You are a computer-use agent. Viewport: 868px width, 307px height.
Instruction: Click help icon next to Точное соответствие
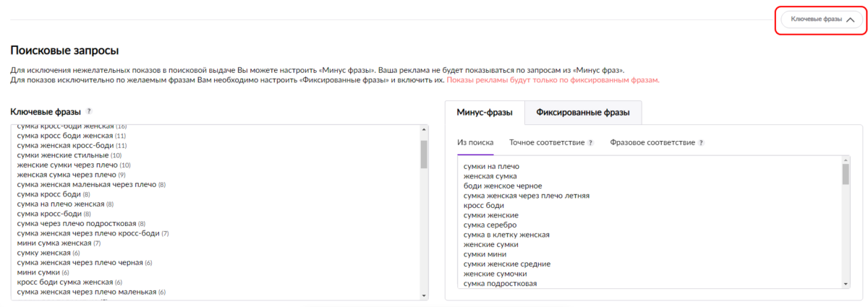(x=590, y=143)
